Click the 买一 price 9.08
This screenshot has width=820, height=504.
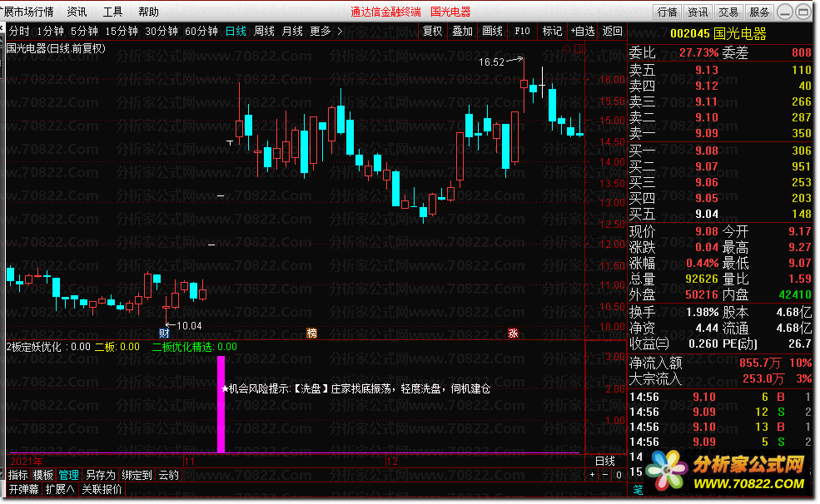coord(707,151)
